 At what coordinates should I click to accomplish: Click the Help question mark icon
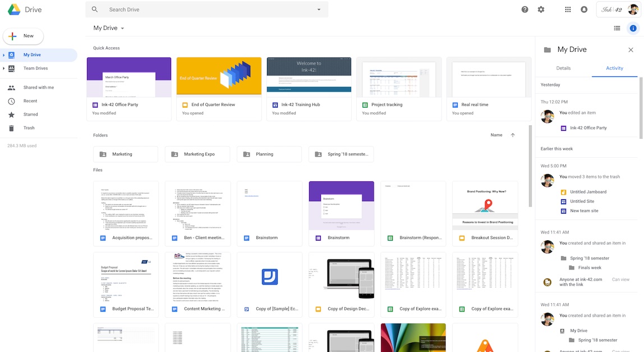(524, 9)
